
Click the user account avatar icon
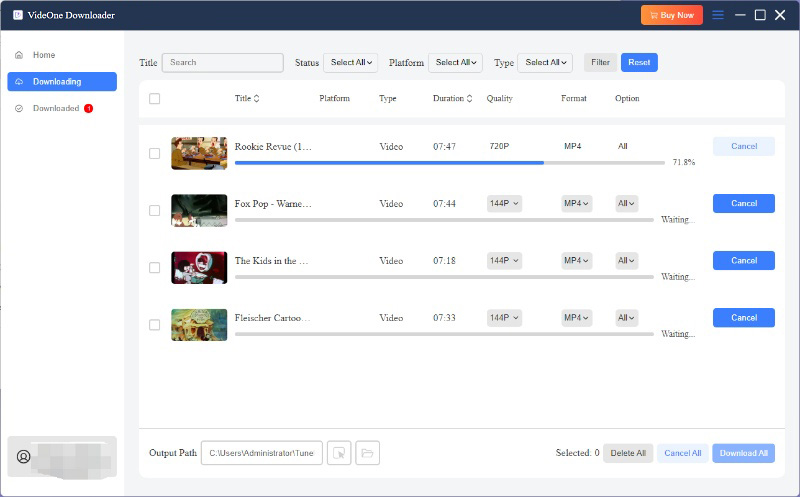(24, 456)
